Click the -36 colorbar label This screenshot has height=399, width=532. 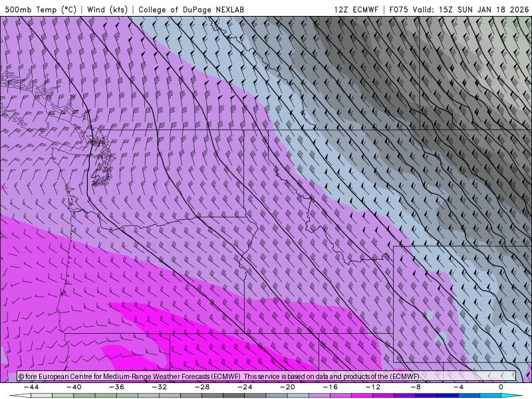(x=117, y=387)
